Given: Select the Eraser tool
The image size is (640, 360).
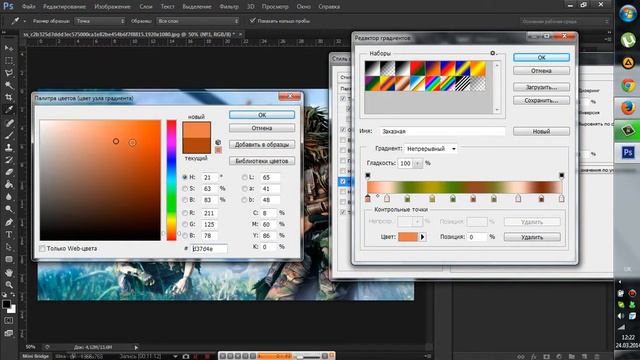Looking at the screenshot, I should [x=9, y=172].
